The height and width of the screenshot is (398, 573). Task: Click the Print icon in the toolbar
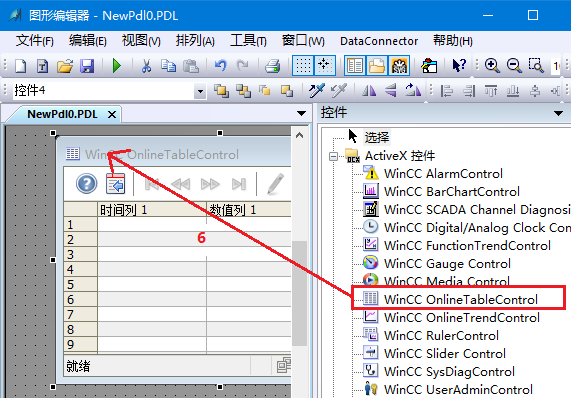pos(272,66)
